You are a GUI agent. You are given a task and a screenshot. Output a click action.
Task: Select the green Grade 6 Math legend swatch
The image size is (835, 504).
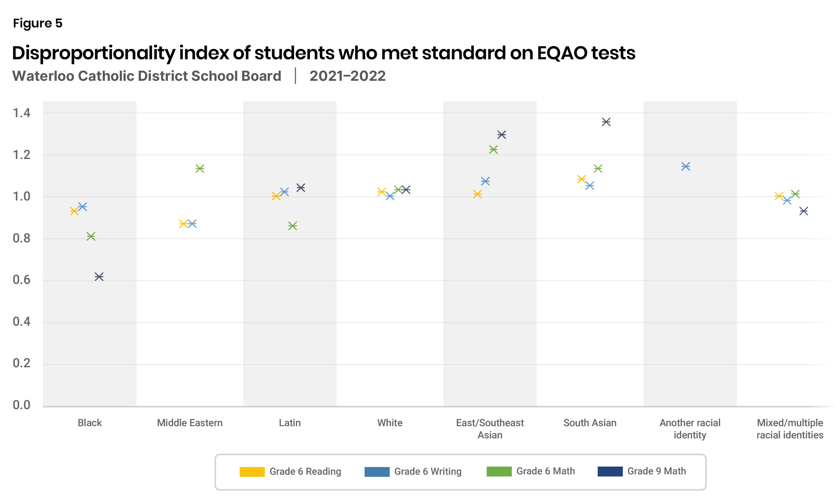tap(499, 471)
